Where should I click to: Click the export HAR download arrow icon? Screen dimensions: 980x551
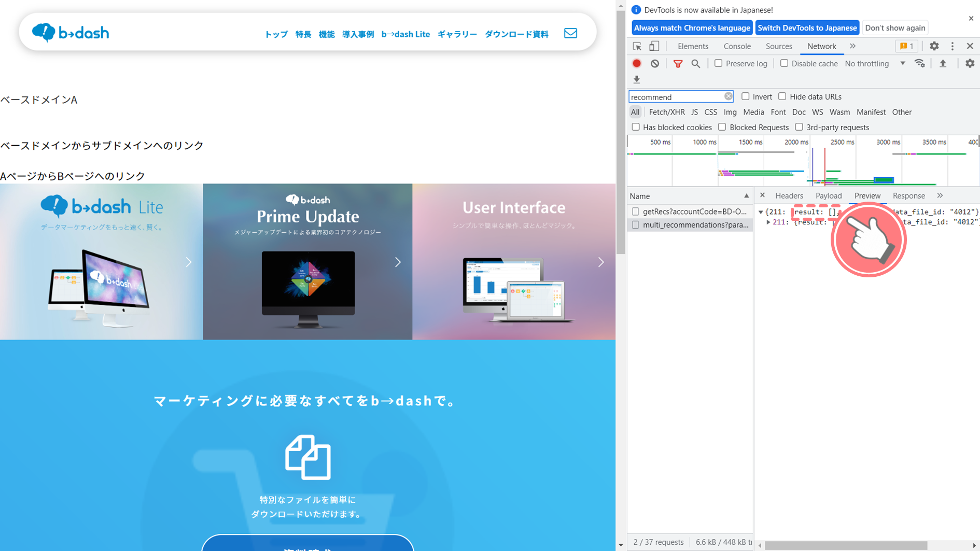click(637, 79)
